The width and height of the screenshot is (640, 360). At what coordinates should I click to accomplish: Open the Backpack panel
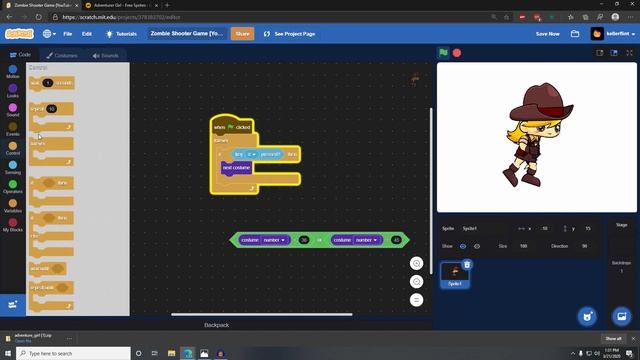[x=216, y=325]
